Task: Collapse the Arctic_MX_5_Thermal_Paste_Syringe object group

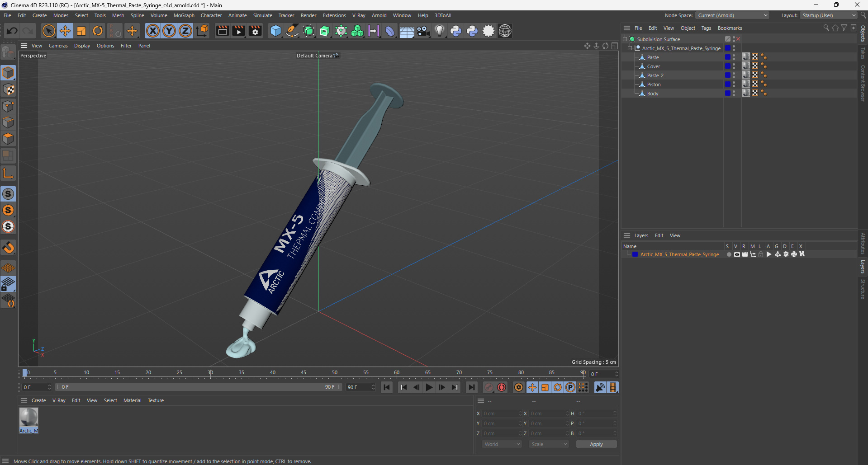Action: [630, 48]
